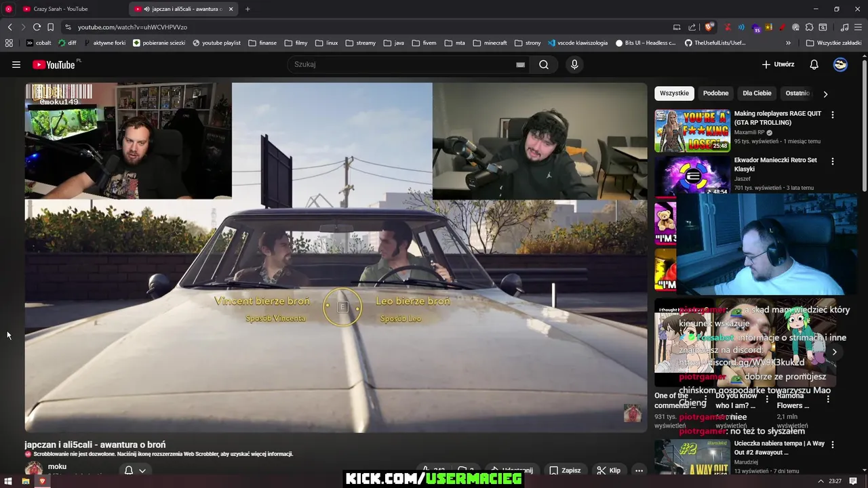Open the YouTube guide hamburger menu
868x488 pixels.
16,64
